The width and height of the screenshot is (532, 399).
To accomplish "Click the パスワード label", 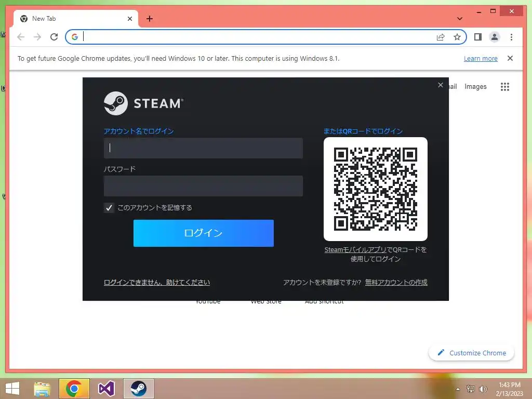I will pos(120,169).
